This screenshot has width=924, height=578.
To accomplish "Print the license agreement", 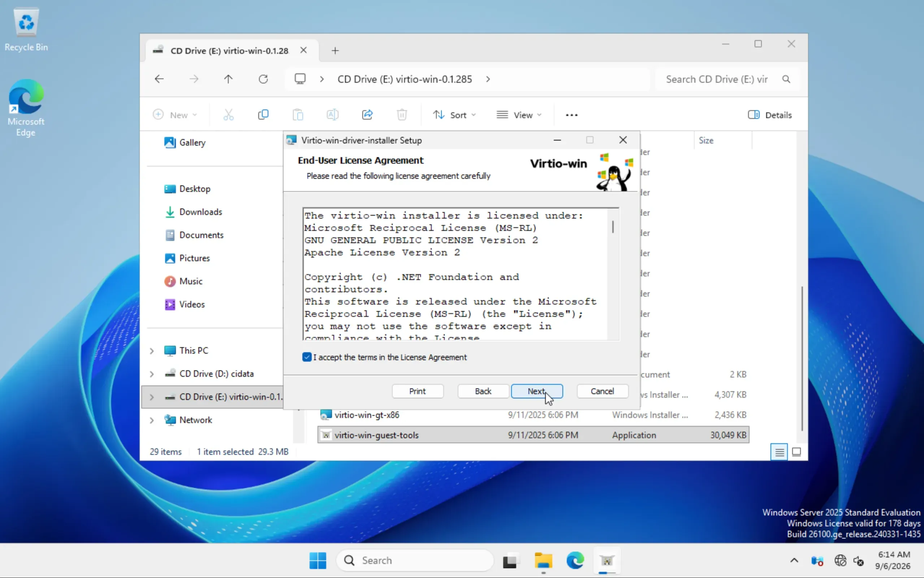I will click(x=418, y=391).
